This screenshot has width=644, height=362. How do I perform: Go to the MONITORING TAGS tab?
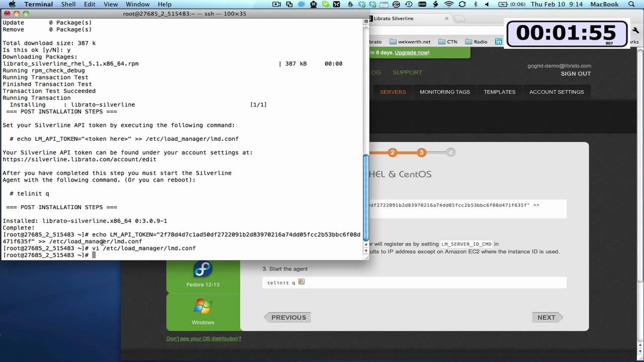coord(445,92)
